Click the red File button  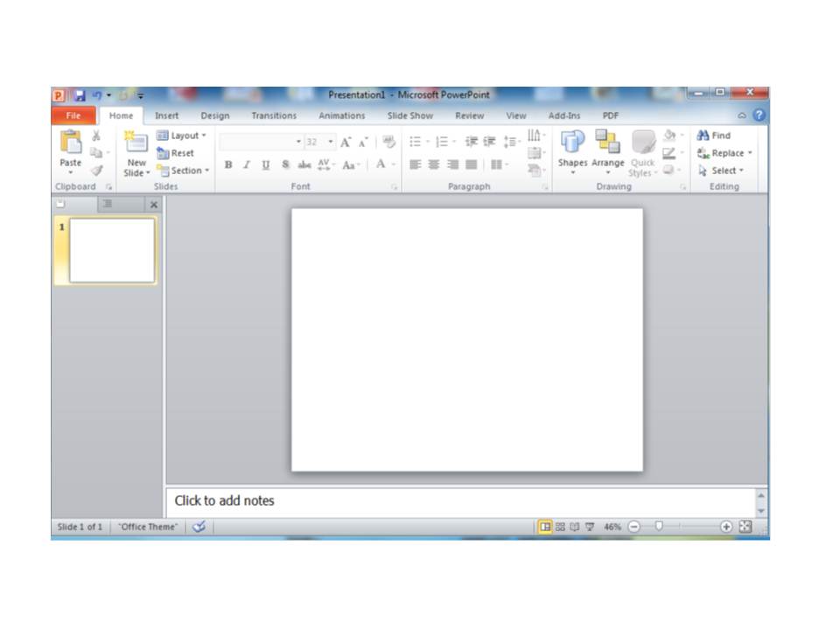(x=73, y=115)
